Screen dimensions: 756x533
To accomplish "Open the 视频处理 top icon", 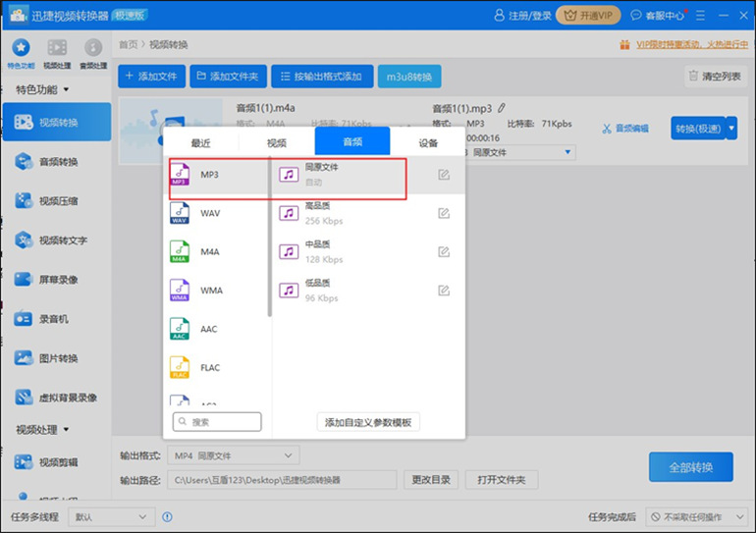I will click(57, 53).
